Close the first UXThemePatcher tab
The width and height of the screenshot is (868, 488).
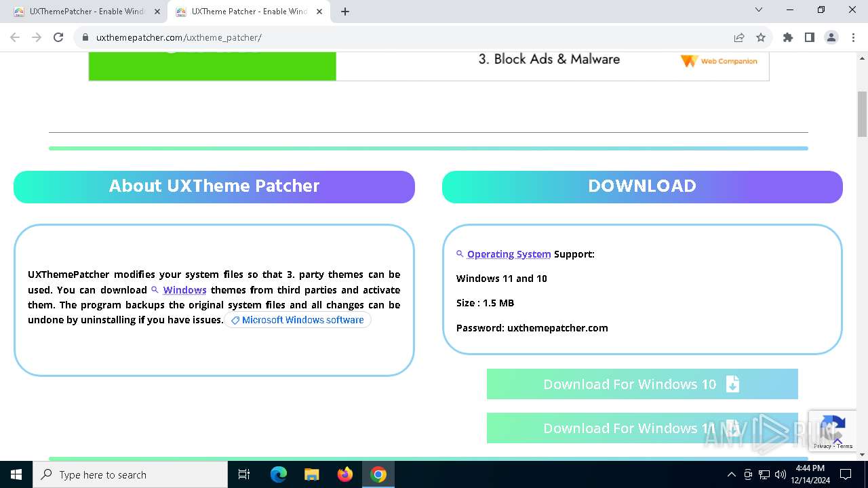click(x=156, y=12)
